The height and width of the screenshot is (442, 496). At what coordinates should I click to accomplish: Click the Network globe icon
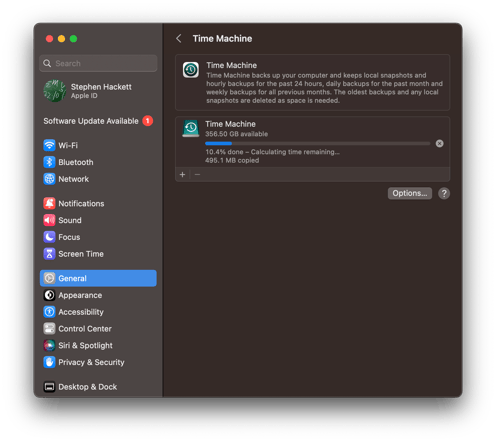click(49, 179)
